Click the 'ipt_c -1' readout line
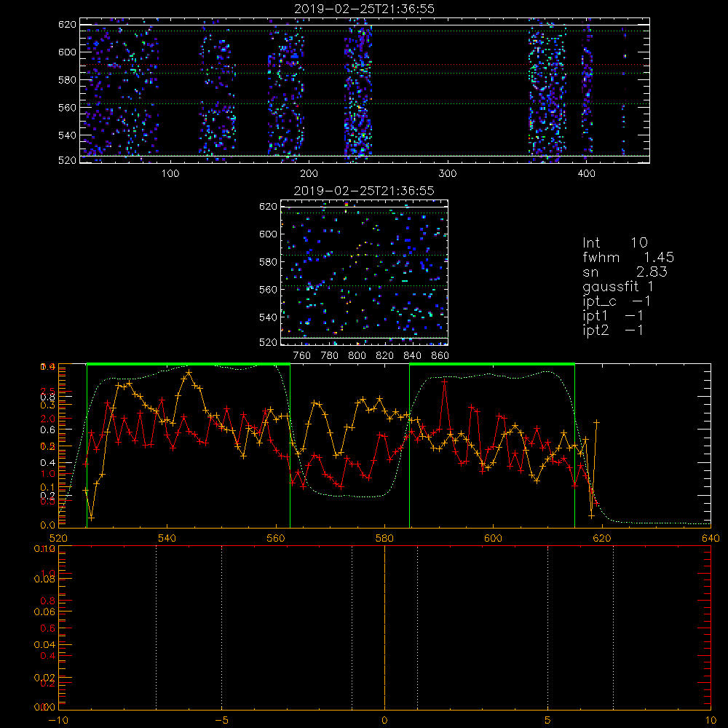 coord(617,301)
